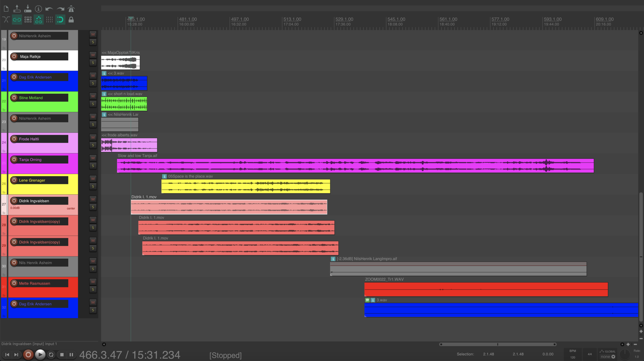Click the Locking padlock icon
Image resolution: width=644 pixels, height=361 pixels.
(x=71, y=20)
